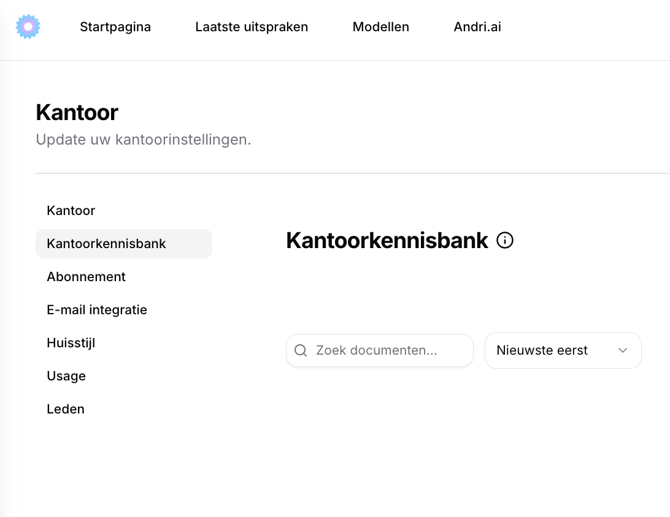
Task: Open E-mail integratie settings
Action: coord(97,310)
